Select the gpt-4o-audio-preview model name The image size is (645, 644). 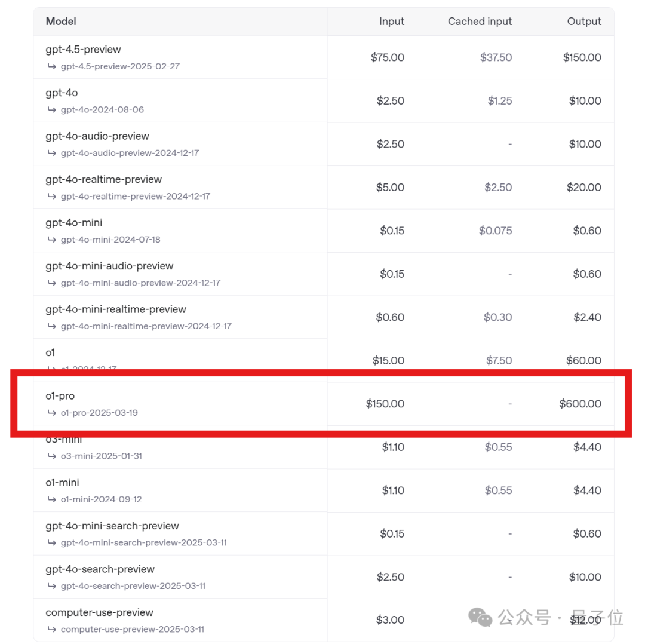pos(97,136)
